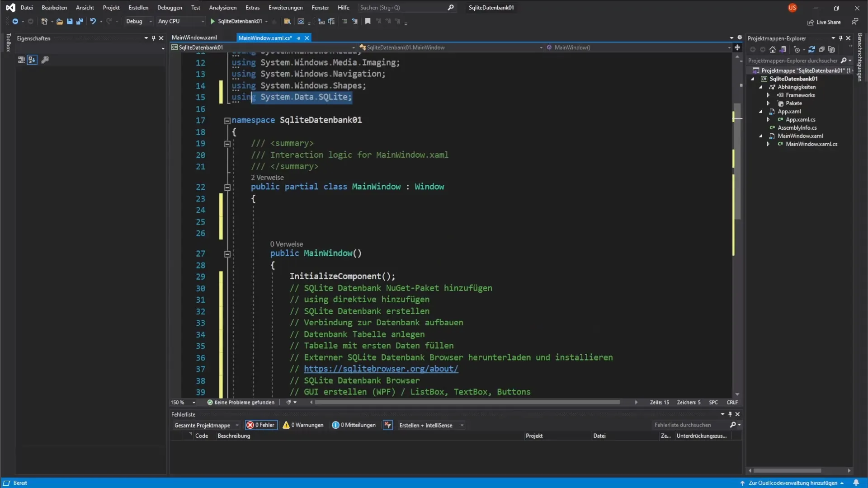Screen dimensions: 868x488
Task: Click the Open File folder icon
Action: click(x=59, y=21)
